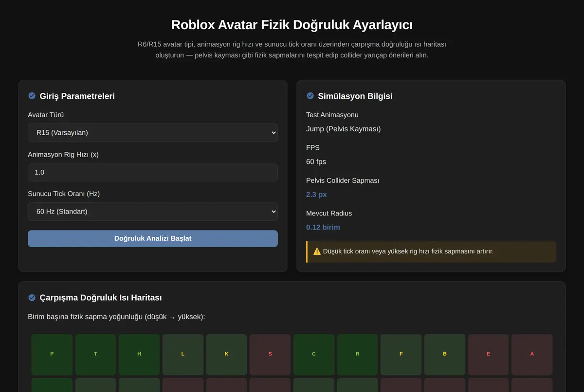
Task: Click the Çarpışma Doğruluk Isı Haritası check icon
Action: pos(32,297)
